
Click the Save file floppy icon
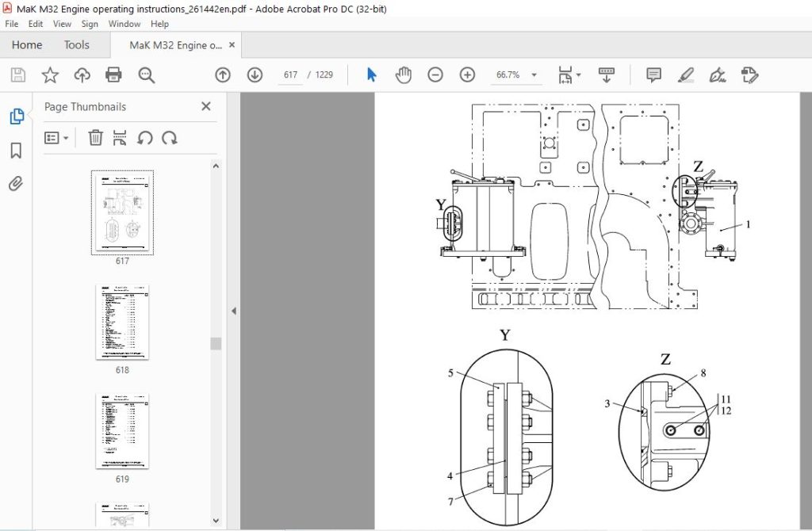pos(18,75)
